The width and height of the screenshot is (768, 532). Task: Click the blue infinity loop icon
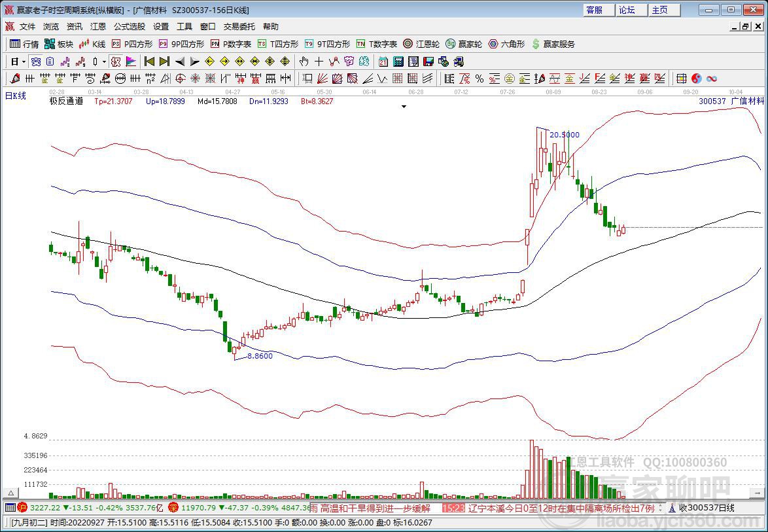tap(712, 79)
